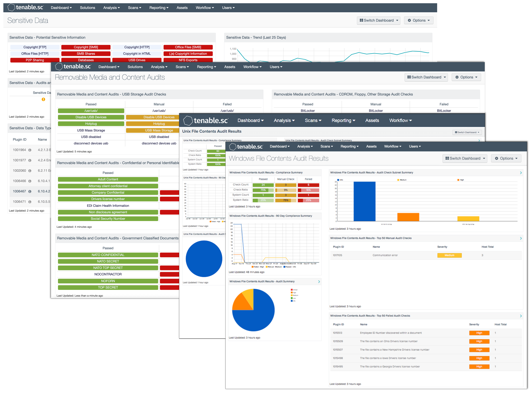Viewport: 532px width, 393px height.
Task: Click info icon beside Plugin ID 1006471
Action: pos(30,202)
